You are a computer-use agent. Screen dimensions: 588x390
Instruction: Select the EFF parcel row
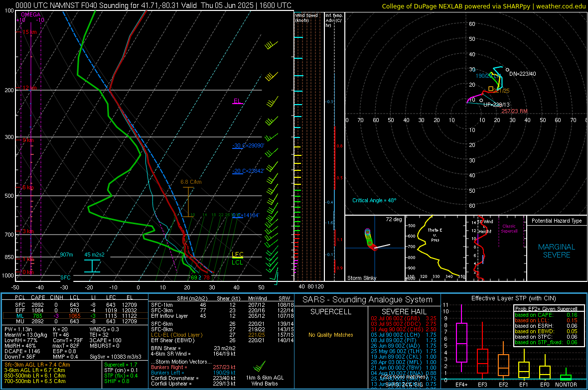pos(75,310)
